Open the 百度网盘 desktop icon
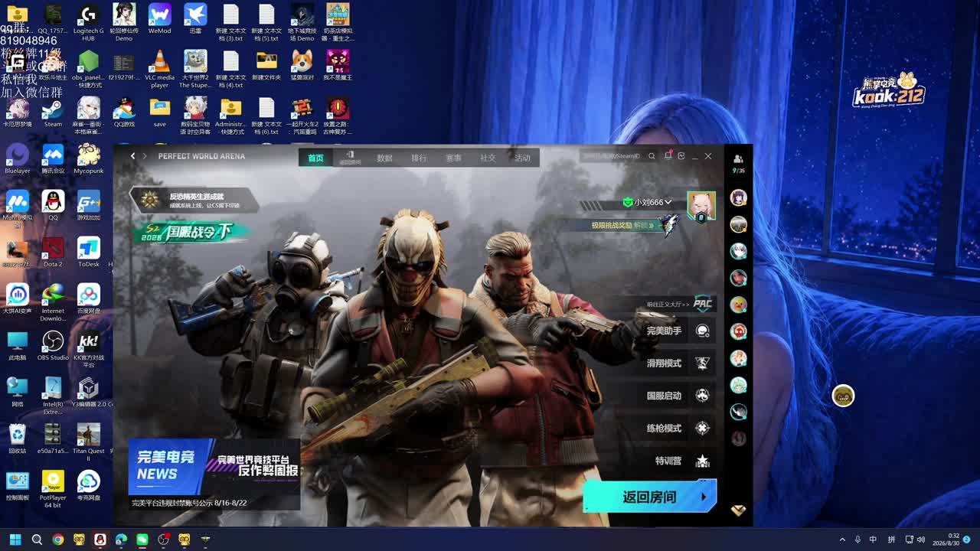 tap(88, 299)
